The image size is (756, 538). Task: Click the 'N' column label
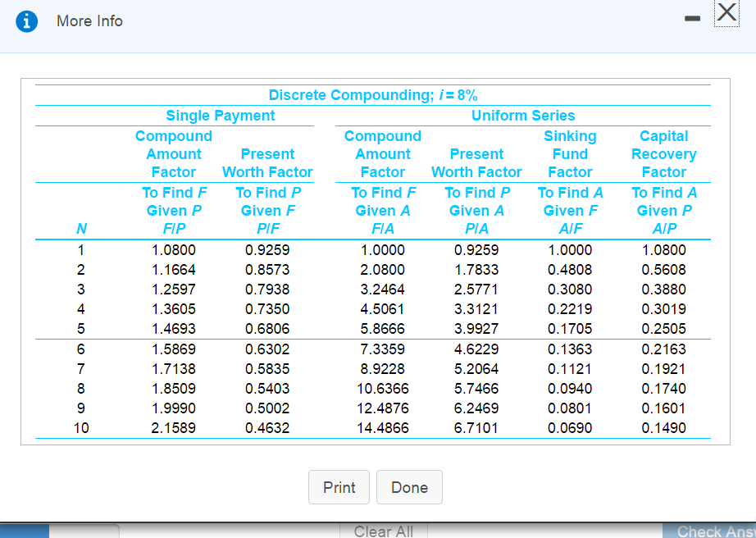[x=81, y=229]
